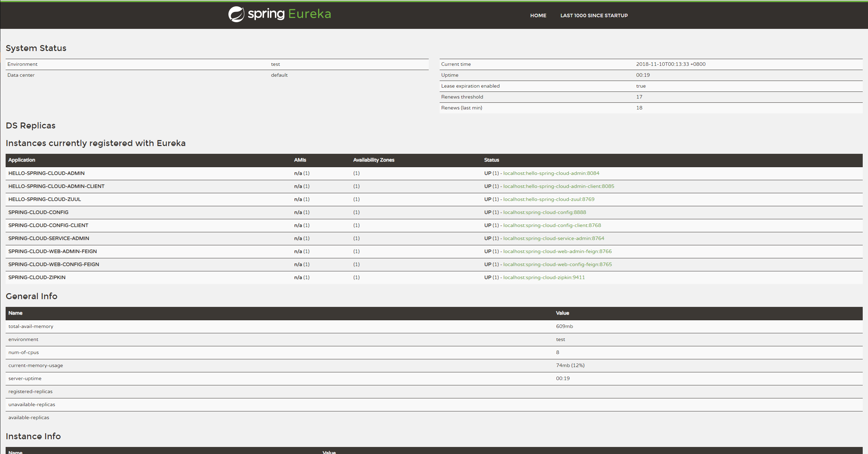Open the HOME navigation item
The width and height of the screenshot is (868, 454).
pos(538,15)
